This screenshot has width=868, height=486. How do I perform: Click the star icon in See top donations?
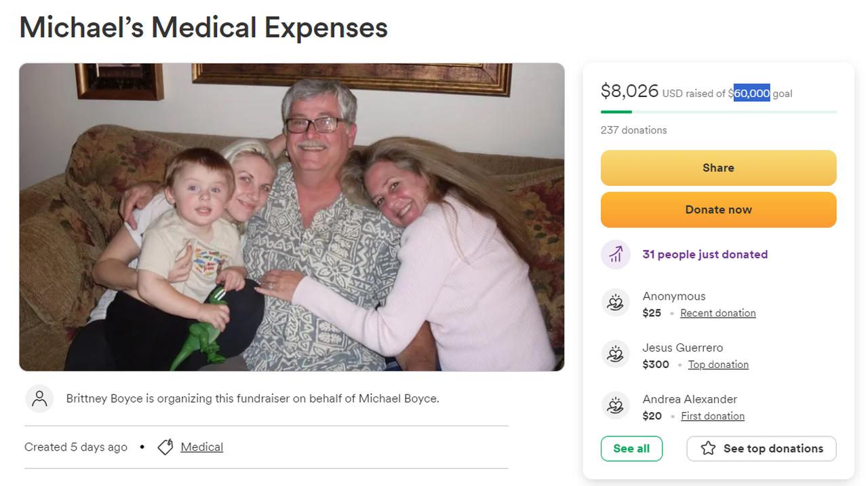[708, 449]
